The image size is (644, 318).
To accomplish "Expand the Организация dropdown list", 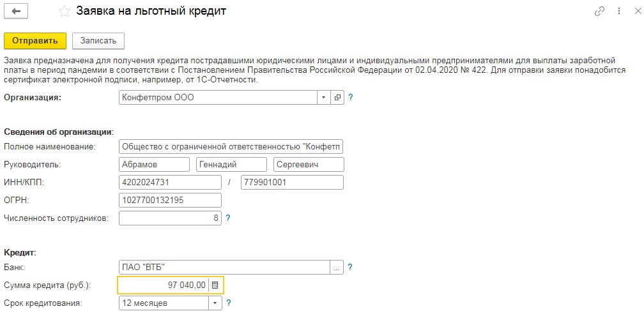I will (324, 98).
